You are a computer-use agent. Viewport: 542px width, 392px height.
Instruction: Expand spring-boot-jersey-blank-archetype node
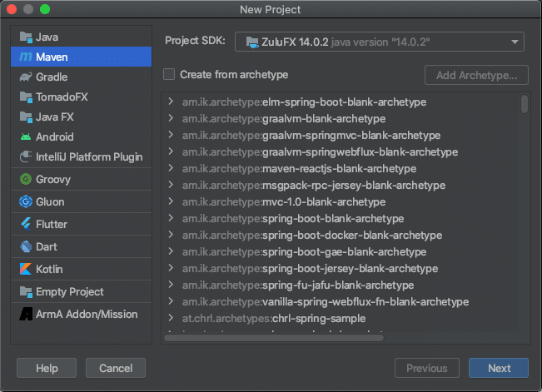(x=171, y=268)
